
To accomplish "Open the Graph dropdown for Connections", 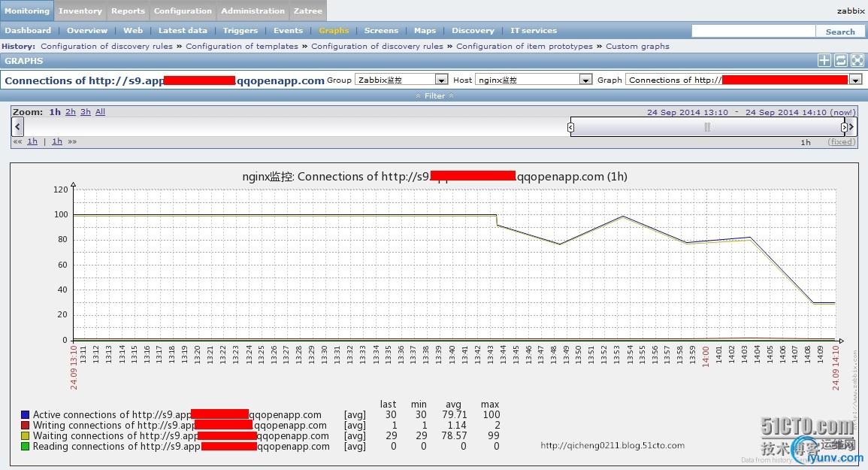I will tap(744, 80).
